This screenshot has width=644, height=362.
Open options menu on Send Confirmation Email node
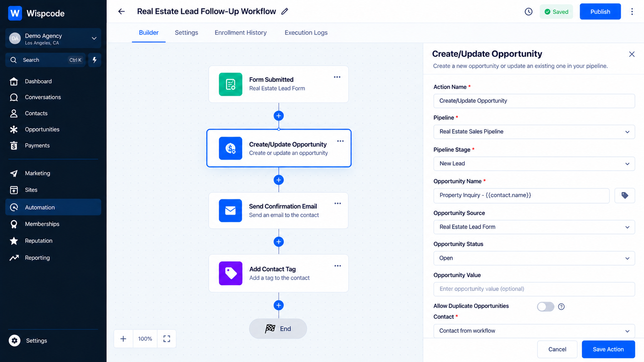click(x=337, y=204)
